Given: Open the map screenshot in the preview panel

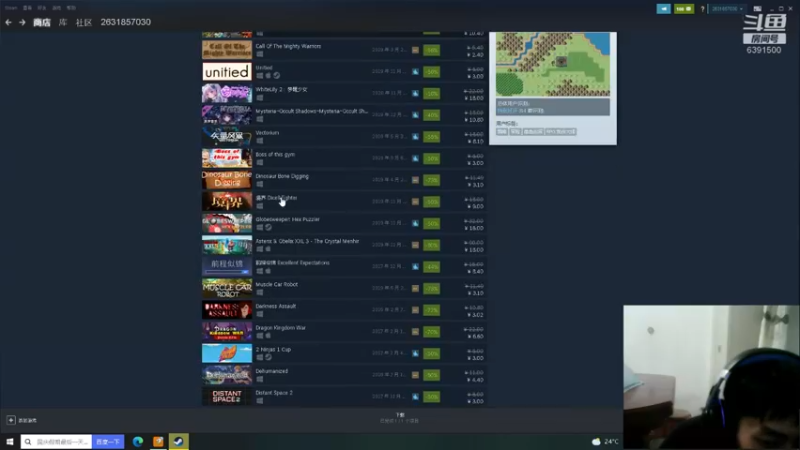Looking at the screenshot, I should pyautogui.click(x=553, y=64).
